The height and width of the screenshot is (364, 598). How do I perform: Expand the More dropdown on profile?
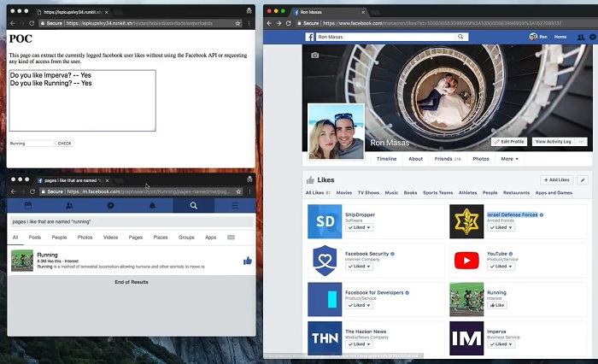pyautogui.click(x=509, y=159)
